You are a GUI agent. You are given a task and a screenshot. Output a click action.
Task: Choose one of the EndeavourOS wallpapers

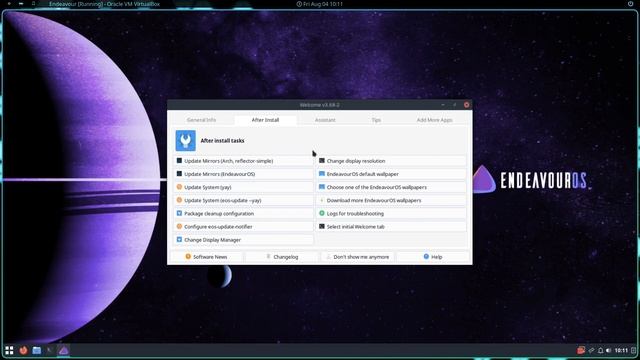click(391, 187)
